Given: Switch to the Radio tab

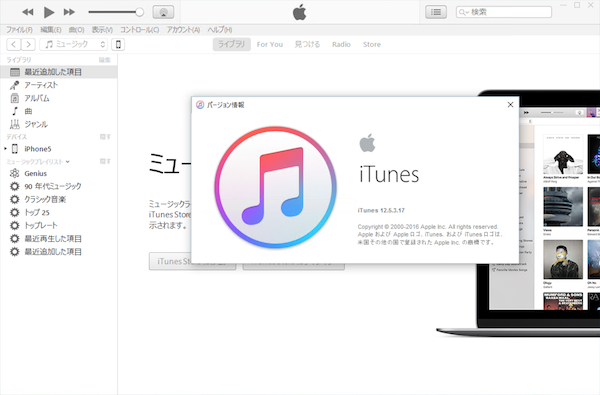Looking at the screenshot, I should [x=341, y=44].
